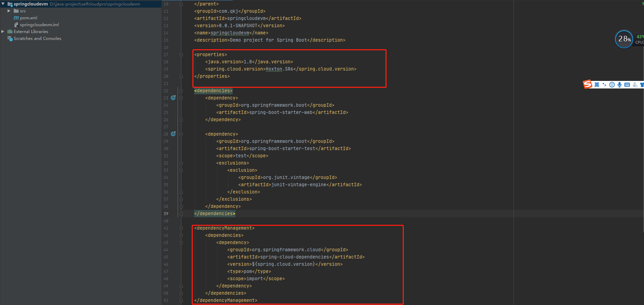The image size is (644, 305).
Task: Click line number 17 in the gutter
Action: tap(166, 55)
